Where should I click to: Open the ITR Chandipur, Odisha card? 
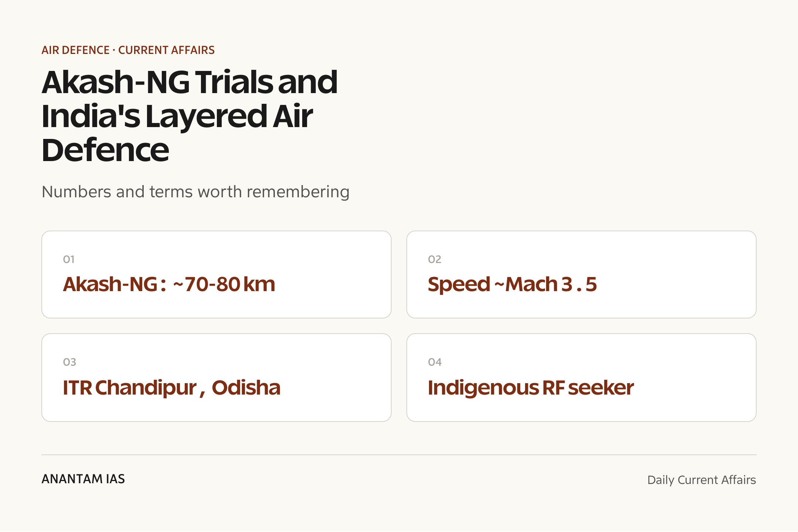pyautogui.click(x=216, y=378)
